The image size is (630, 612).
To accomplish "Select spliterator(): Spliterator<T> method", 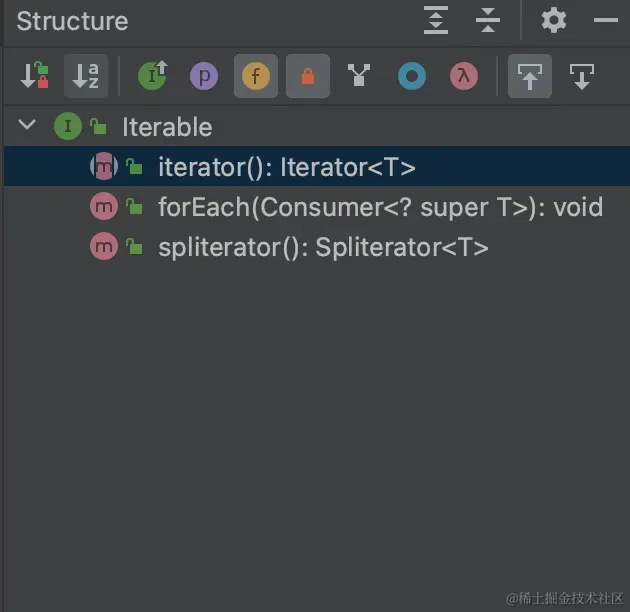I will point(323,247).
